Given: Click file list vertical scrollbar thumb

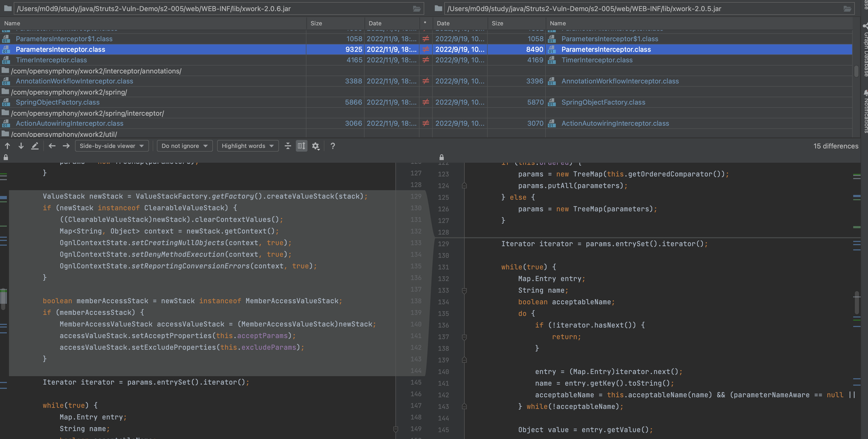Looking at the screenshot, I should (x=856, y=71).
